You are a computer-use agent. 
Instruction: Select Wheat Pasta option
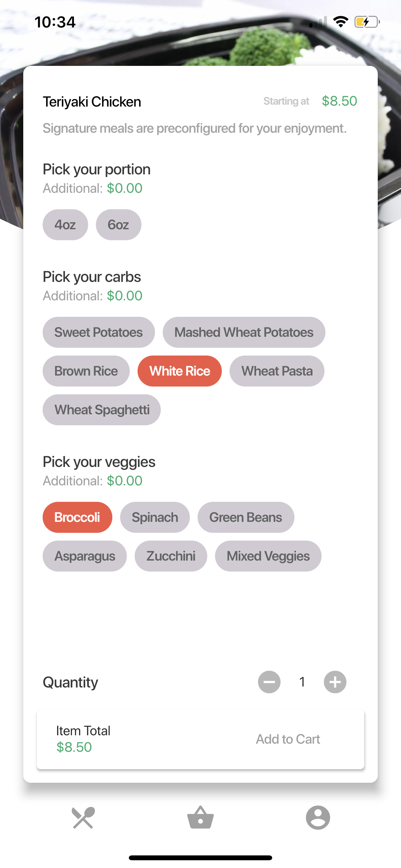tap(277, 371)
